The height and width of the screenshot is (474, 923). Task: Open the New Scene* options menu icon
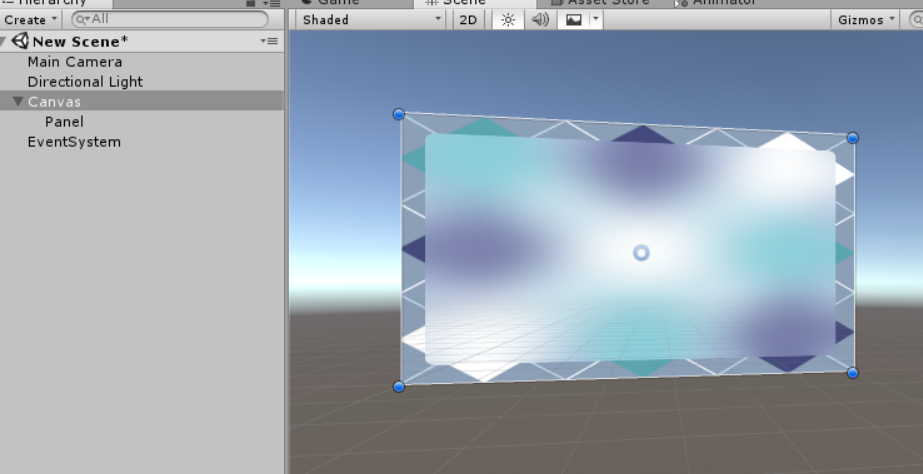click(x=270, y=41)
